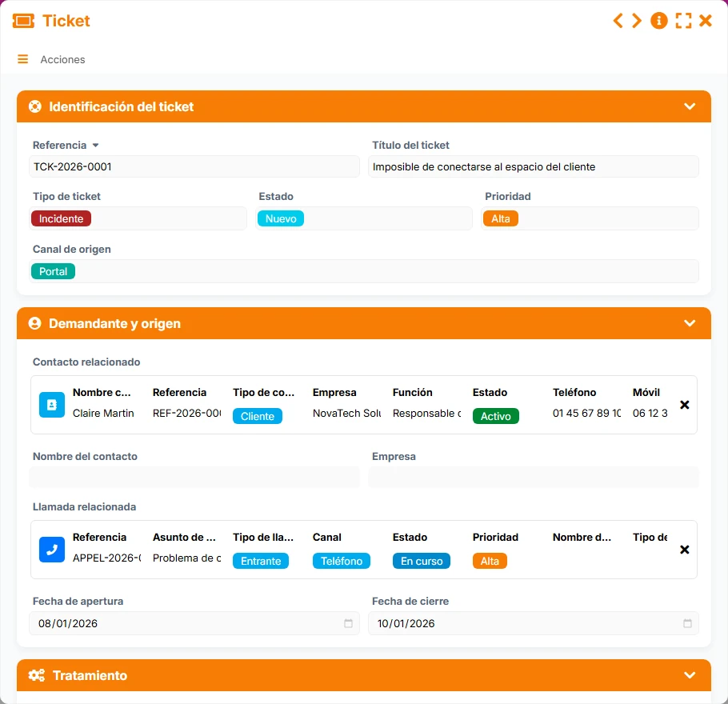Open the Acciones hamburger menu icon

[22, 59]
